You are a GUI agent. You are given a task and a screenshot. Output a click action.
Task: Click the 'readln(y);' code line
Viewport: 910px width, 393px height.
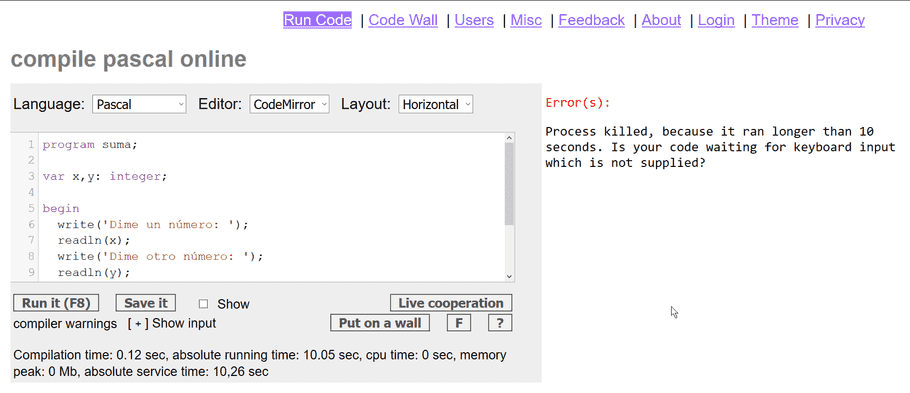pos(93,272)
